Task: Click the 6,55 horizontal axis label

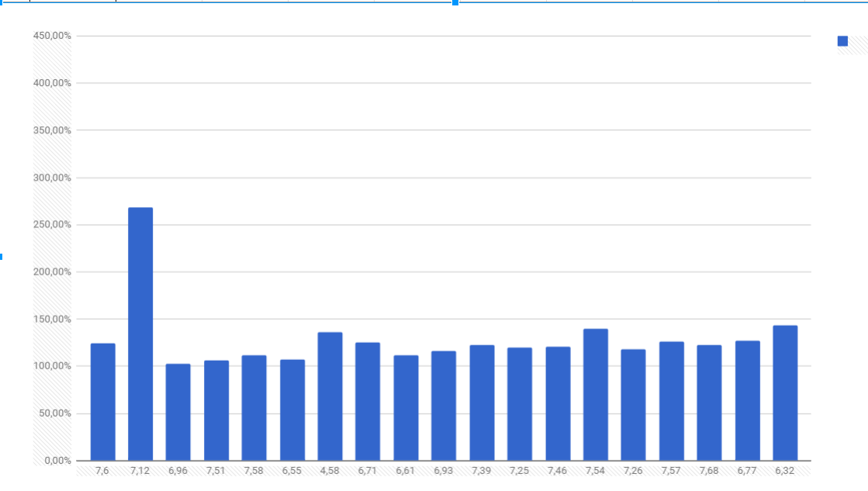Action: tap(292, 471)
